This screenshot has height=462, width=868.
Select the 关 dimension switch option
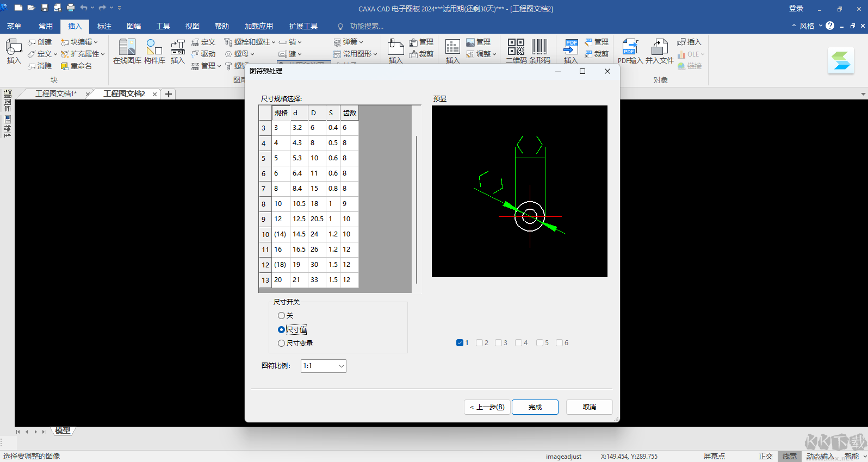coord(281,316)
